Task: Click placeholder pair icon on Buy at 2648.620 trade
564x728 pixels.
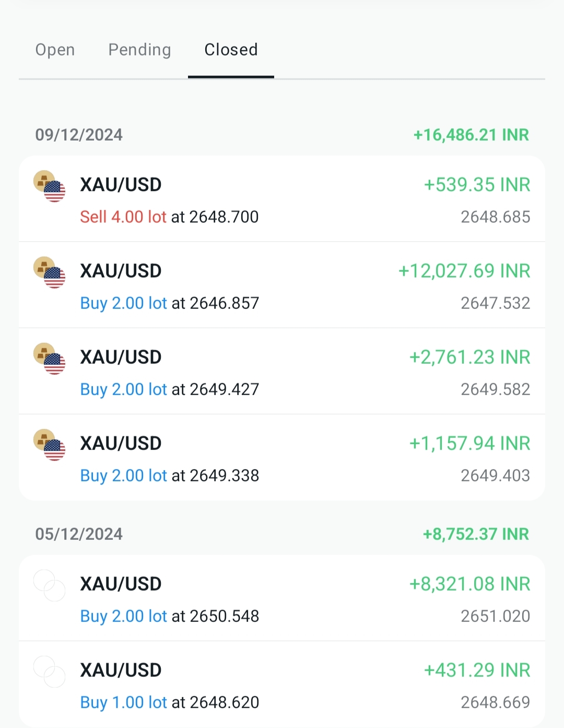Action: click(50, 672)
